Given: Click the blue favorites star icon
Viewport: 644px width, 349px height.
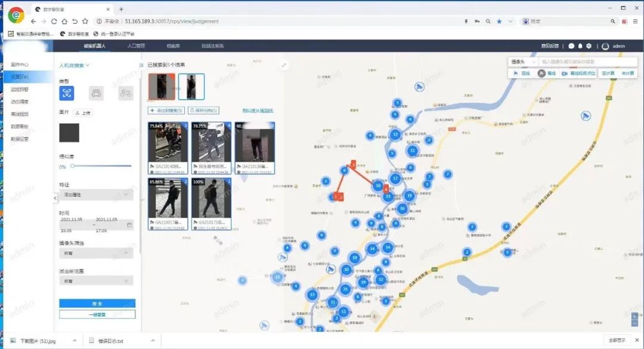Looking at the screenshot, I should [x=499, y=21].
